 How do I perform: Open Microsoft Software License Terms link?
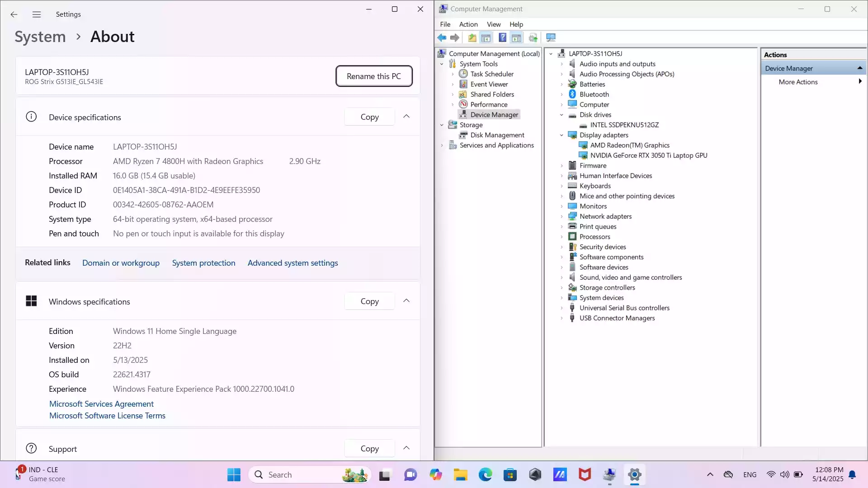[107, 416]
